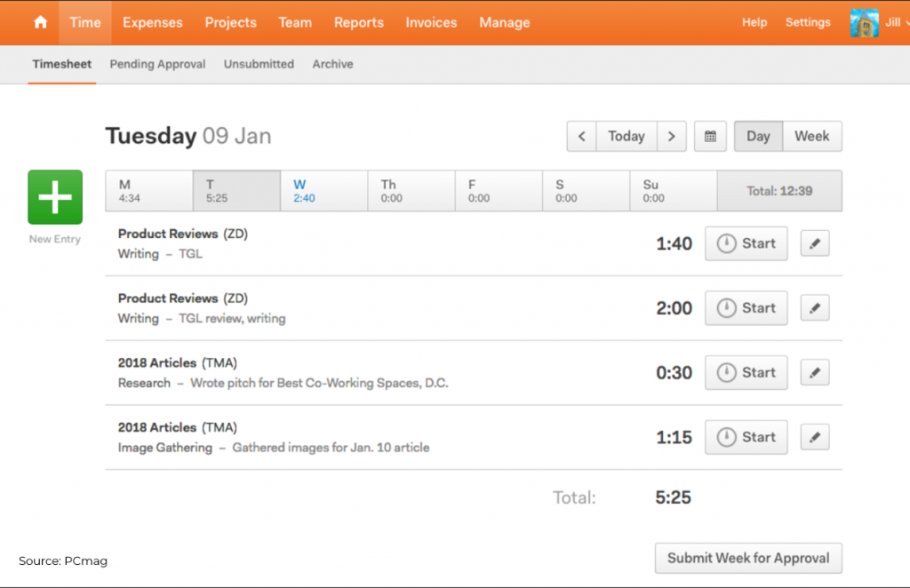Select Day view mode
910x588 pixels.
tap(757, 136)
